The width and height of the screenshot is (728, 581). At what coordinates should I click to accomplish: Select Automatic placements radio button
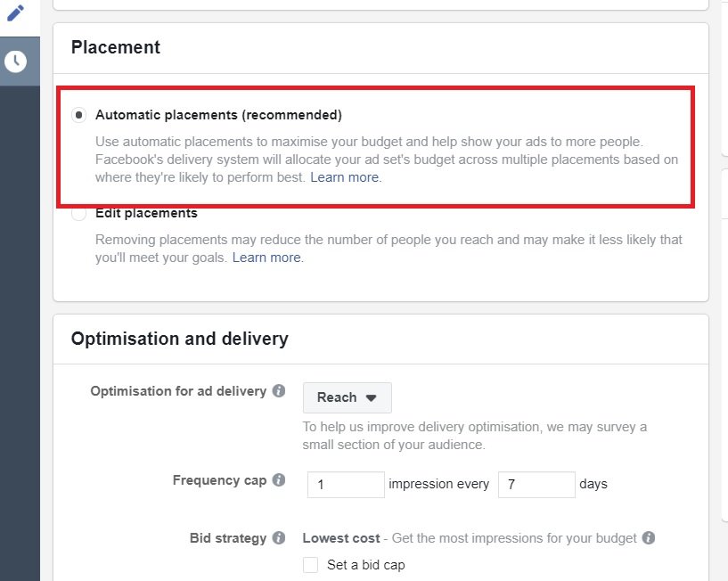pos(79,115)
